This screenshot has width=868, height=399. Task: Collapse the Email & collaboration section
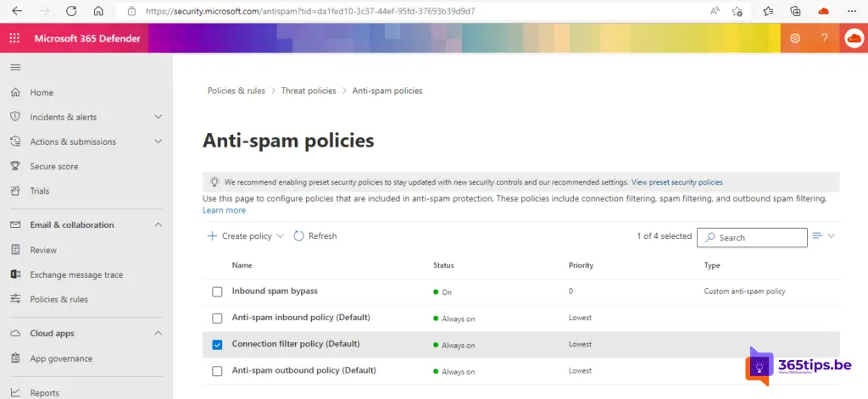click(158, 224)
